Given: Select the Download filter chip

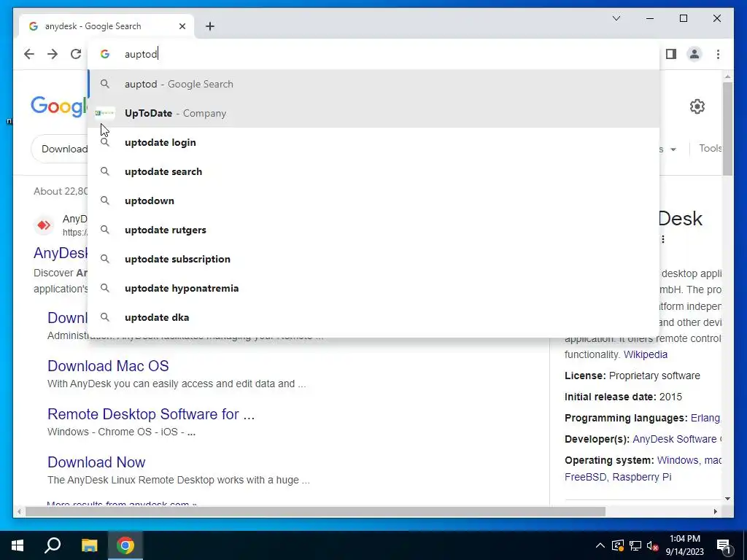Looking at the screenshot, I should click(x=60, y=149).
